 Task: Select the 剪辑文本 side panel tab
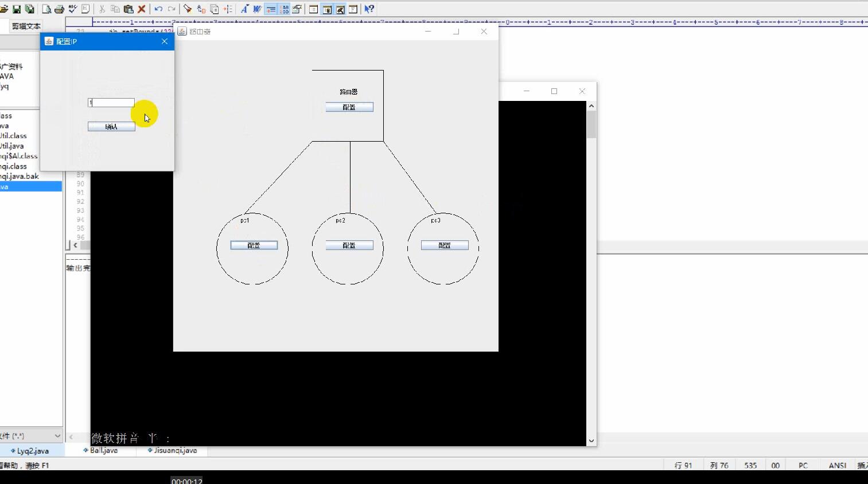[26, 26]
